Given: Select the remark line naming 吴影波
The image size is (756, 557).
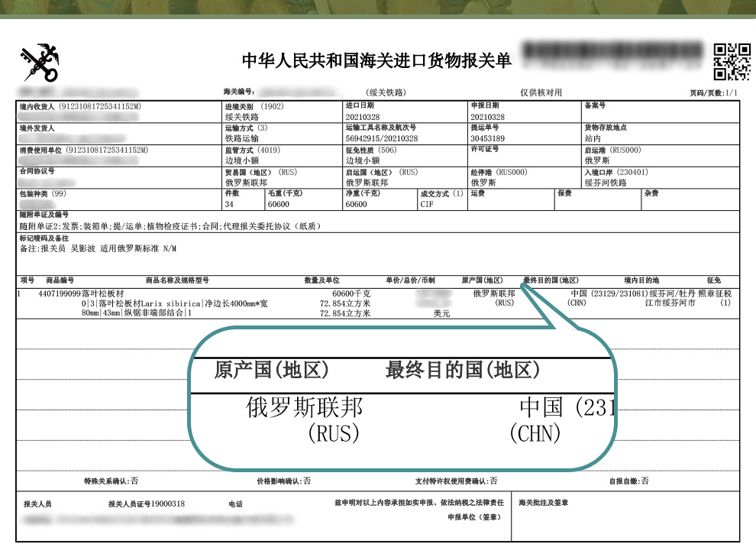Looking at the screenshot, I should tap(99, 249).
